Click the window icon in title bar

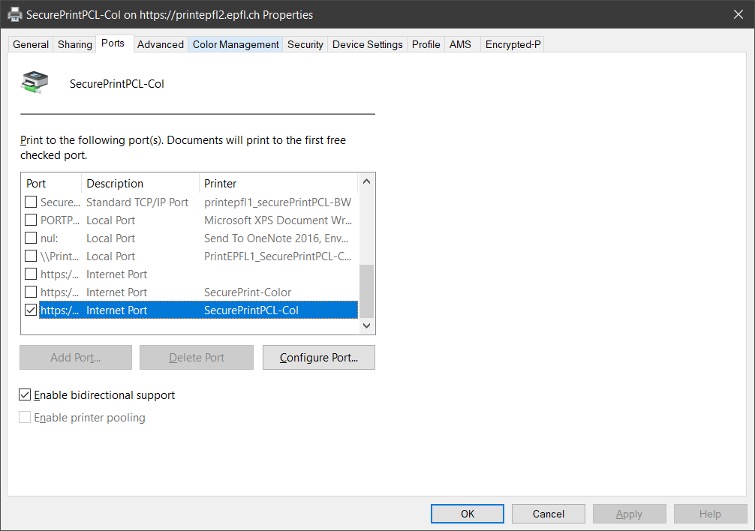tap(13, 15)
